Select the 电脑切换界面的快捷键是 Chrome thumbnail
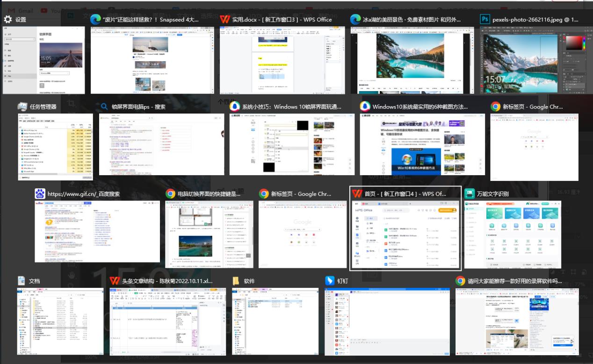The image size is (593, 364). (209, 235)
